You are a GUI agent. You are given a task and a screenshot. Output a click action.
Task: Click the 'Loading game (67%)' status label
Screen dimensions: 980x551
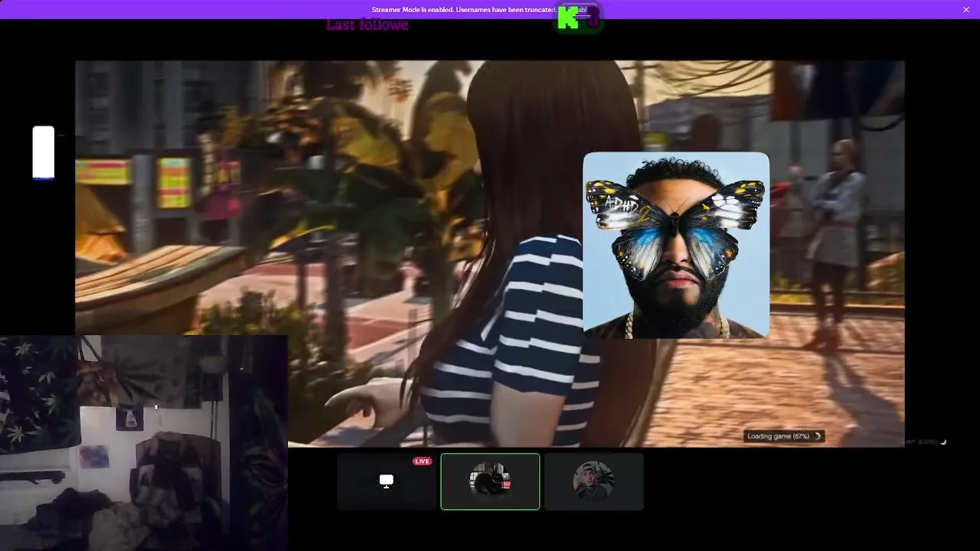tap(783, 436)
